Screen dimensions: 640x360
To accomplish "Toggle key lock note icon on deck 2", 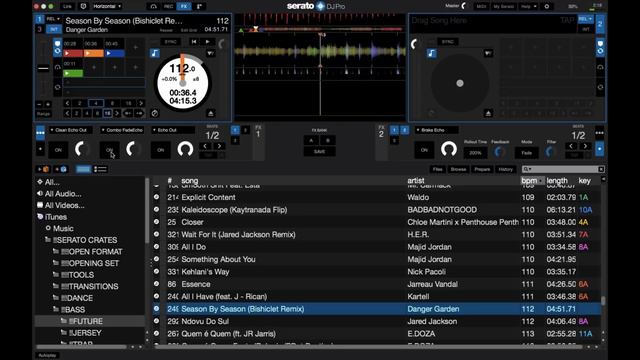I will coord(432,53).
